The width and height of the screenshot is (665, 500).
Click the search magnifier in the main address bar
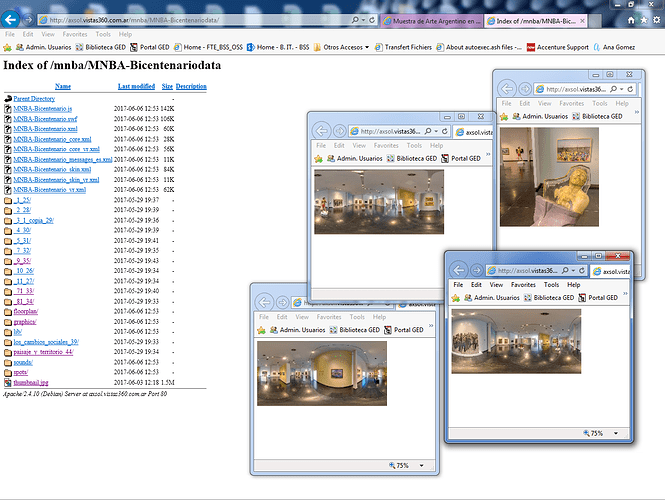[x=355, y=20]
